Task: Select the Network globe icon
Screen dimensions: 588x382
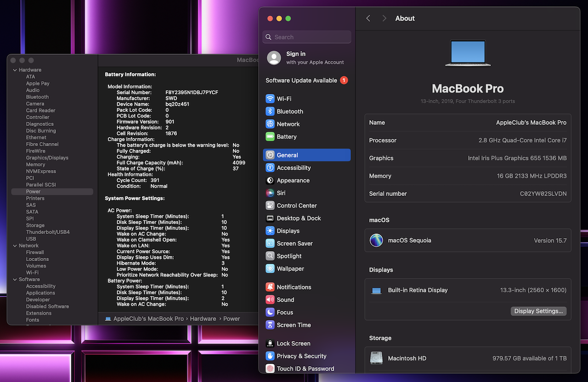Action: pos(270,124)
